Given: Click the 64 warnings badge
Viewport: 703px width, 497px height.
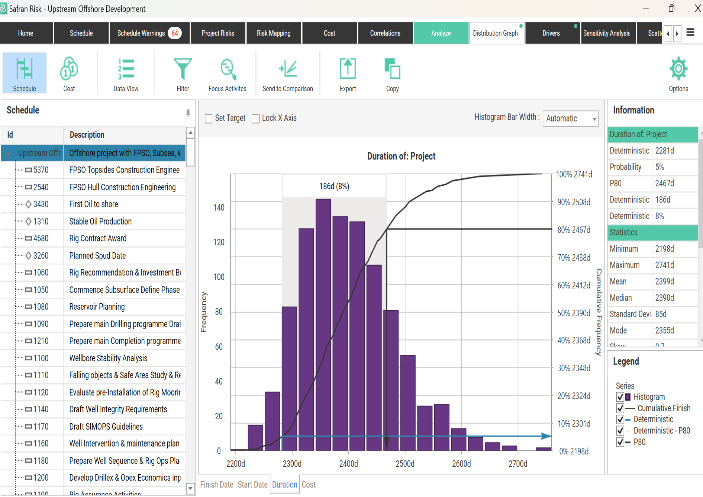Looking at the screenshot, I should click(x=175, y=33).
